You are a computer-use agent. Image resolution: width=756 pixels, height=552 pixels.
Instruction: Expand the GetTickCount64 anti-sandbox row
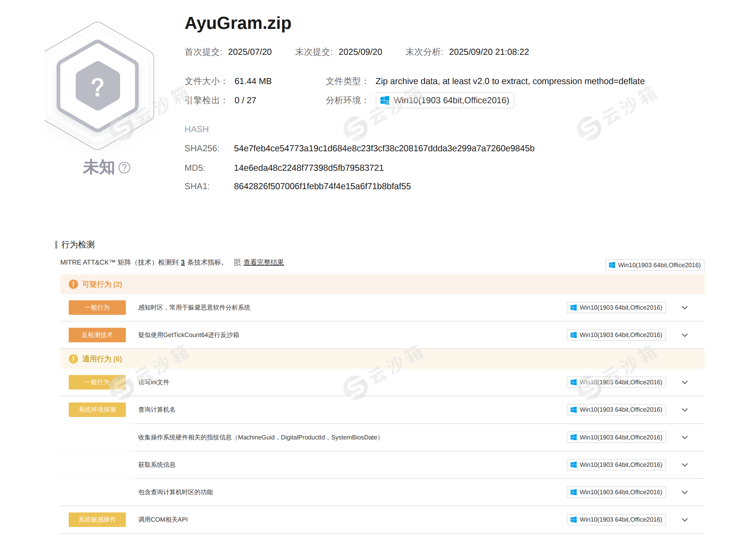(x=685, y=335)
